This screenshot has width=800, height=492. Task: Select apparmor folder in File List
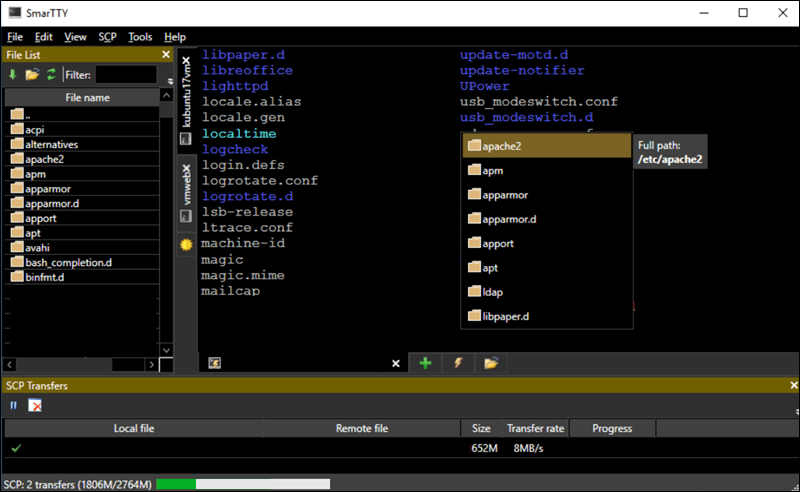pos(82,188)
